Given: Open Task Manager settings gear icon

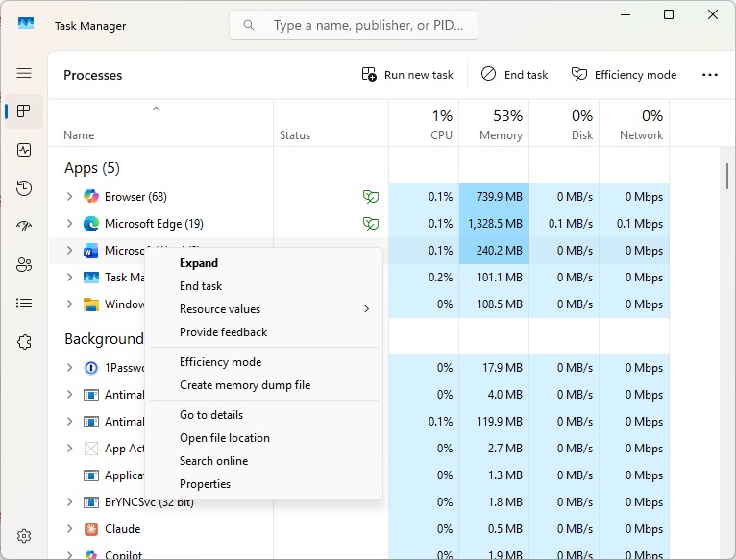Looking at the screenshot, I should (24, 536).
